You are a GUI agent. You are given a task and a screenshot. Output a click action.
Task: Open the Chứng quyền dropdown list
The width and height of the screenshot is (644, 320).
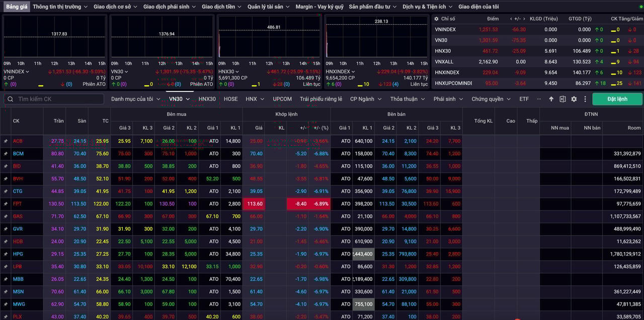coord(491,99)
